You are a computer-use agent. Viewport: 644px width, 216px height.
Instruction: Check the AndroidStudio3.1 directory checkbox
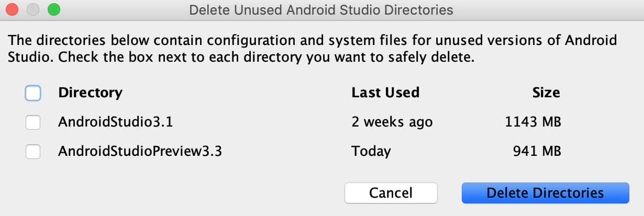tap(33, 123)
